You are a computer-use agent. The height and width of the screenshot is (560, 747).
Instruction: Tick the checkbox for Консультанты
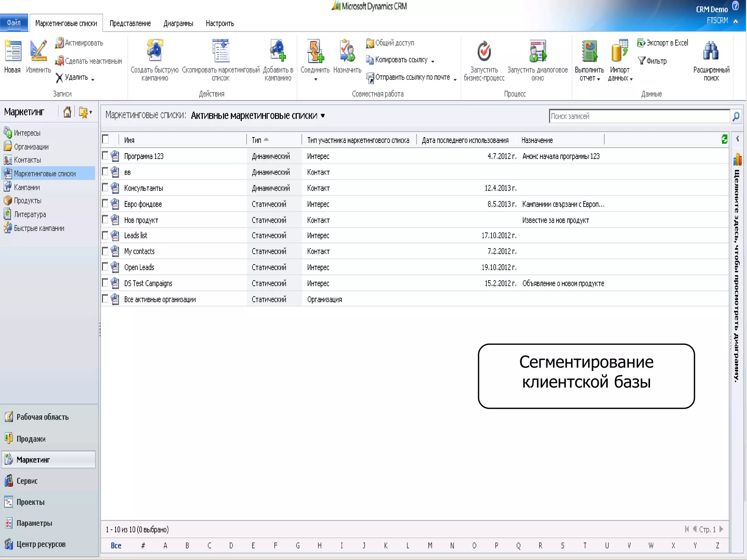point(105,187)
